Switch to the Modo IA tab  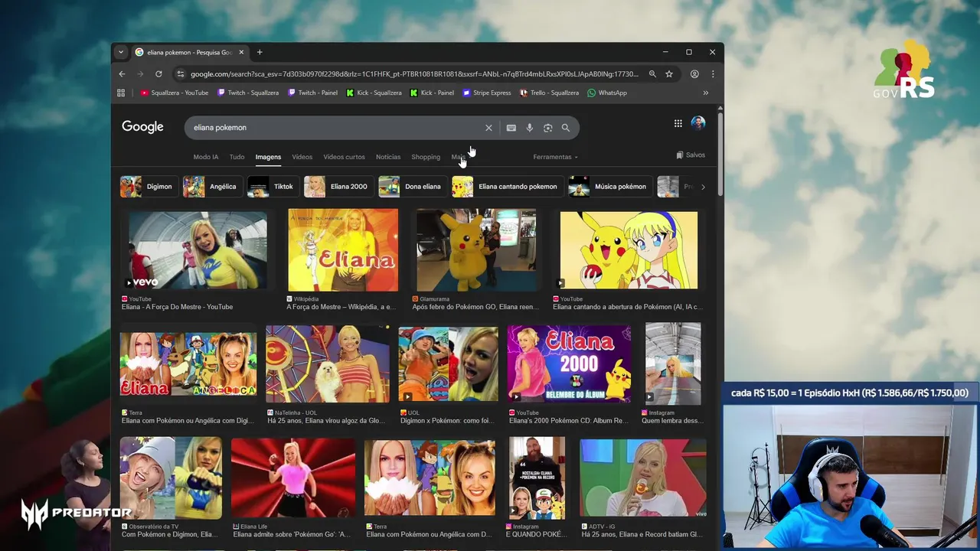coord(206,157)
